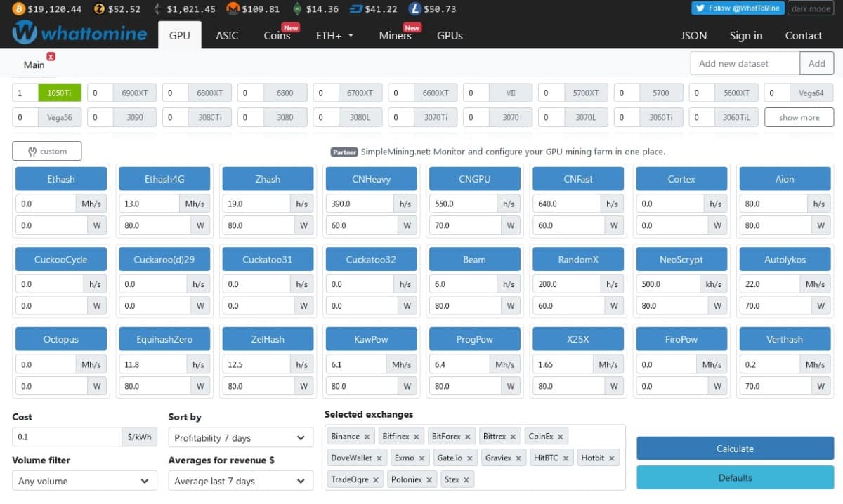The width and height of the screenshot is (843, 504).
Task: Toggle the Zhash algorithm
Action: [268, 179]
